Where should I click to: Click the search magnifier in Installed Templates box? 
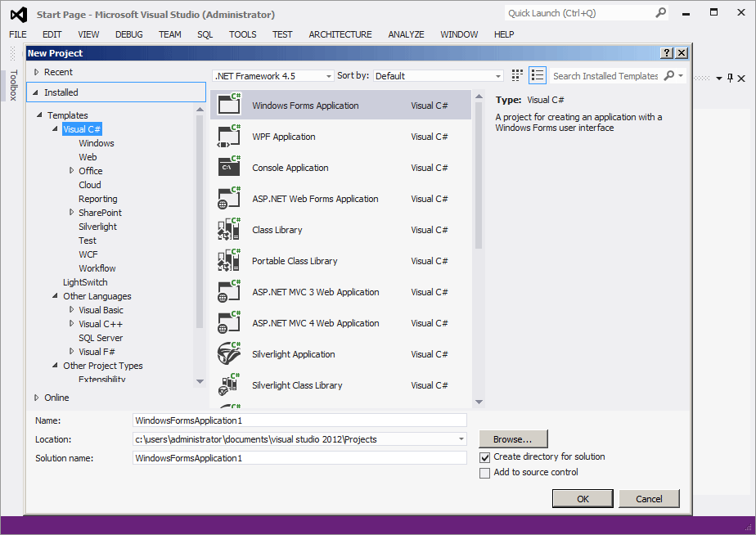[x=668, y=75]
